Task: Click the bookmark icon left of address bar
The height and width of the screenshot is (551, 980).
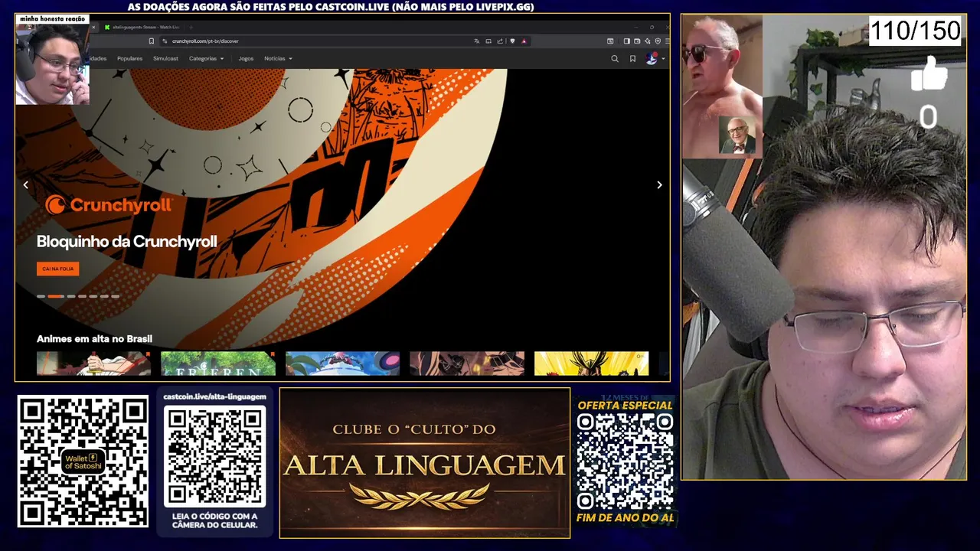Action: (152, 41)
